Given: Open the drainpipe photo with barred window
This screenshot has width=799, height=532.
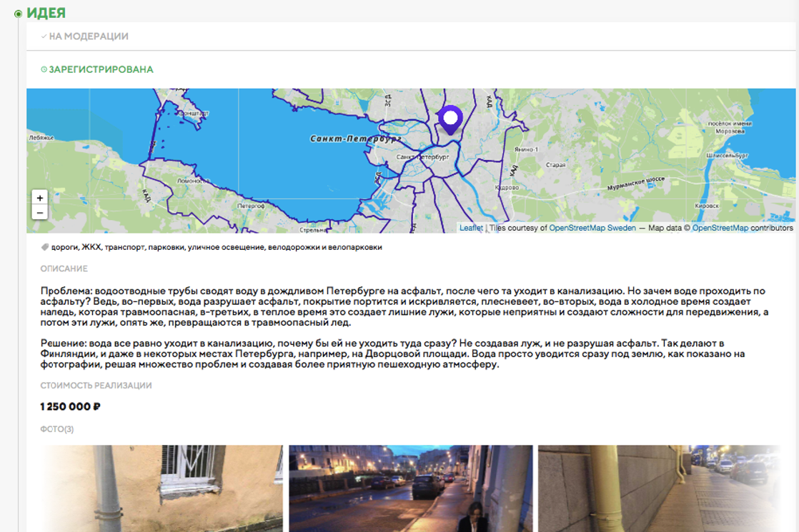Looking at the screenshot, I should coord(162,488).
